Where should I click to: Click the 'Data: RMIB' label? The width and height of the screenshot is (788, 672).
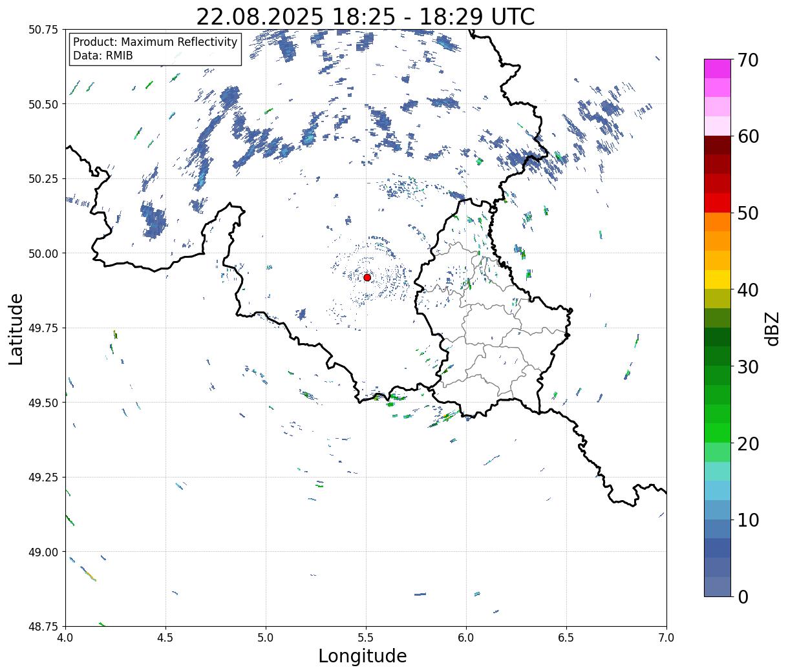coord(103,56)
